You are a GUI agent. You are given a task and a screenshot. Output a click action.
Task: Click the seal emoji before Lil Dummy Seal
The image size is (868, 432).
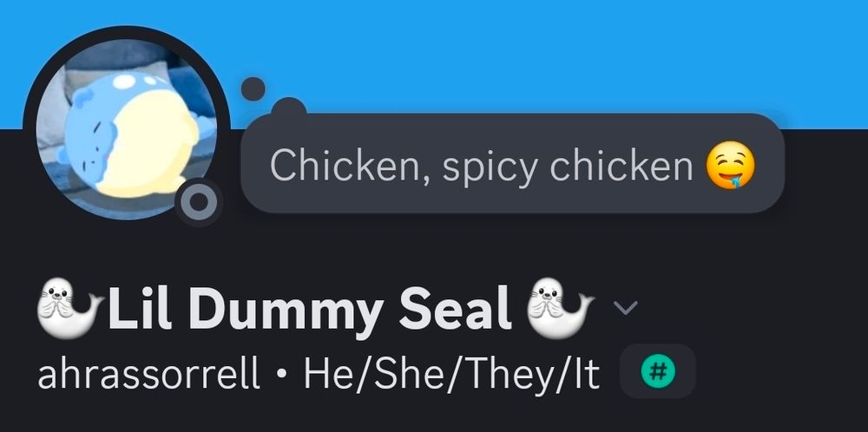point(69,307)
